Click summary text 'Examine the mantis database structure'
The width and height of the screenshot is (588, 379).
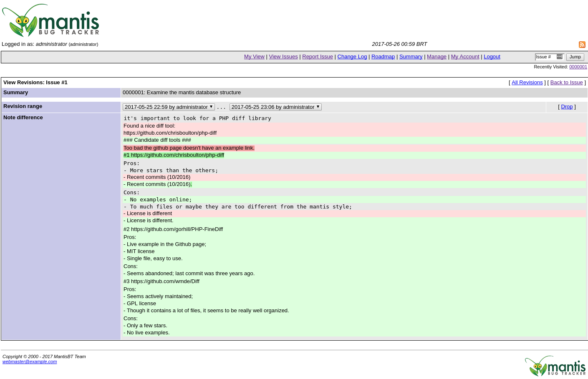click(194, 93)
